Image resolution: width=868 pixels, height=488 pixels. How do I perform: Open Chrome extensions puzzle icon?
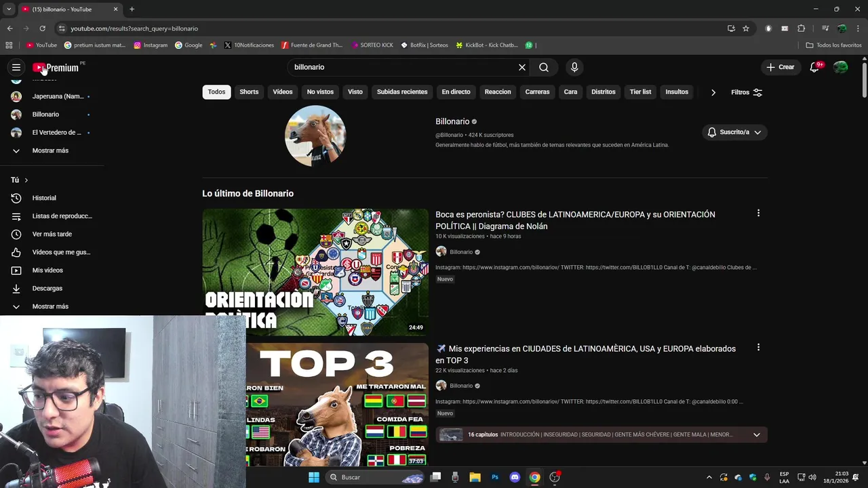coord(802,28)
